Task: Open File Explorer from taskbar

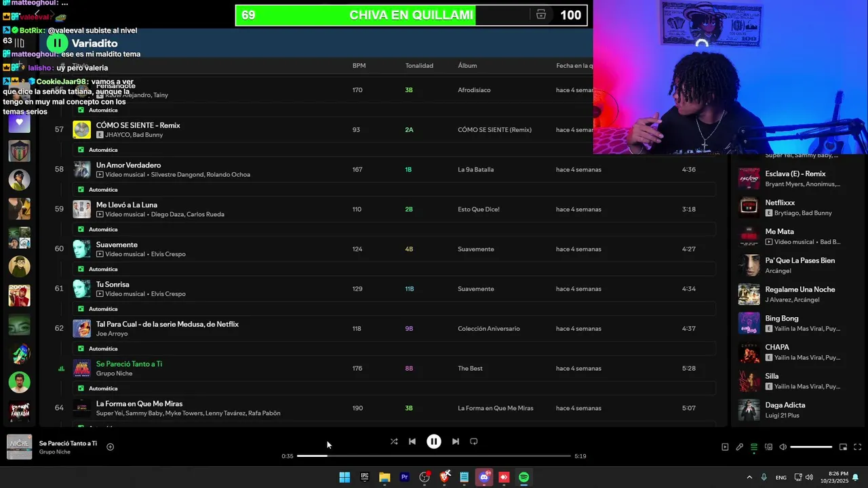Action: pos(384,477)
